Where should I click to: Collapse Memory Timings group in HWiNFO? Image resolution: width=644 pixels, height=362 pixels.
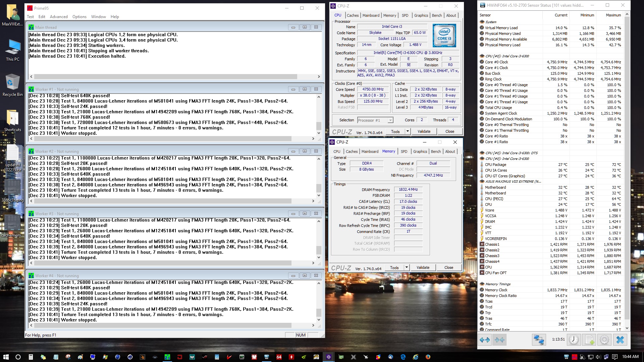(x=482, y=284)
